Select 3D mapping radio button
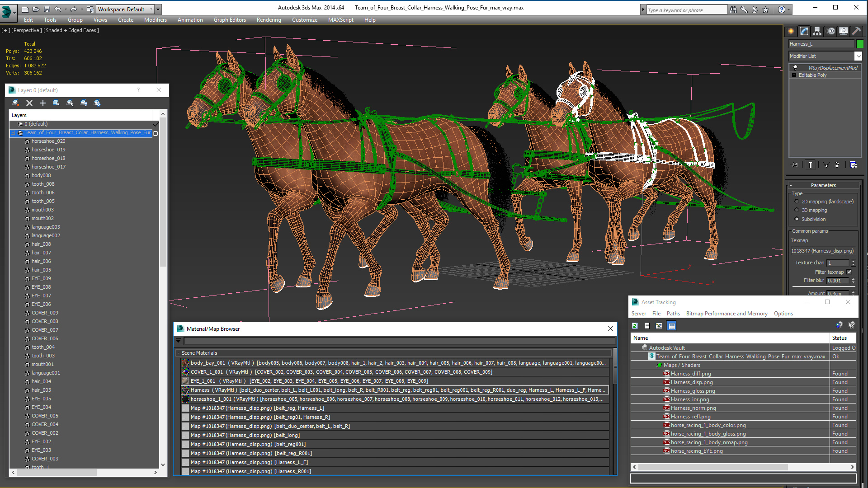 pos(797,210)
